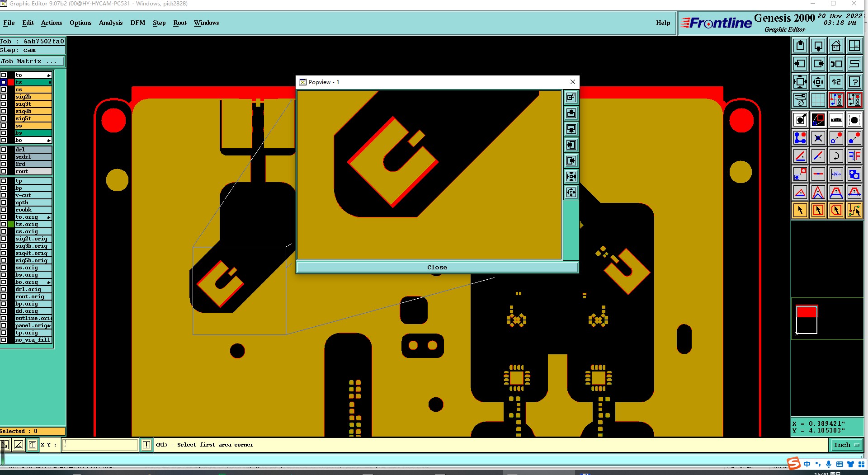This screenshot has width=868, height=475.
Task: Click the ruler measure tool icon
Action: click(836, 120)
